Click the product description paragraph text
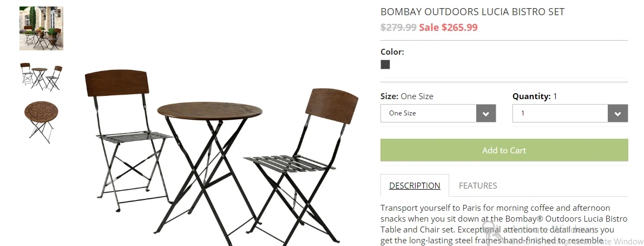Screen dimensions: 644x246 [503, 224]
